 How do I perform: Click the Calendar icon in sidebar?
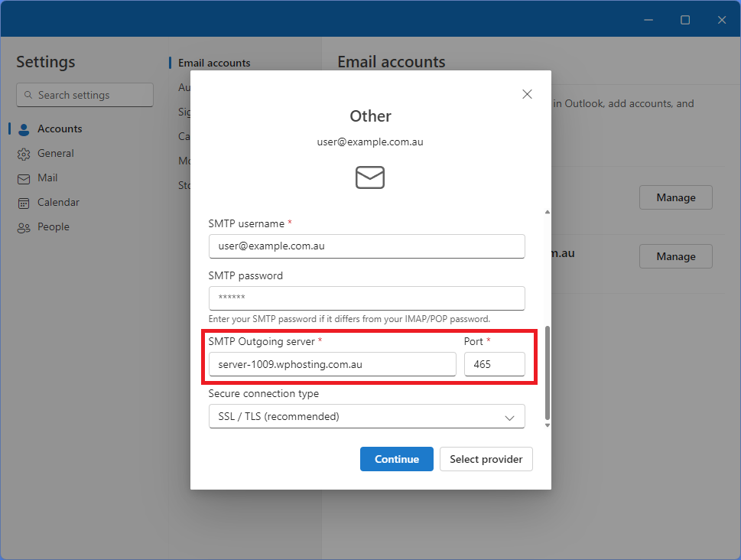(24, 203)
